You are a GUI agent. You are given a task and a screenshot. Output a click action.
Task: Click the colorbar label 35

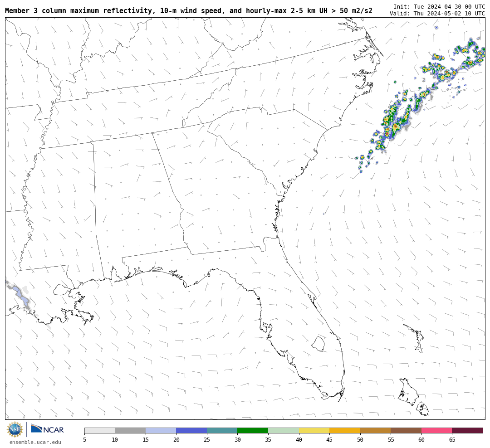[268, 440]
